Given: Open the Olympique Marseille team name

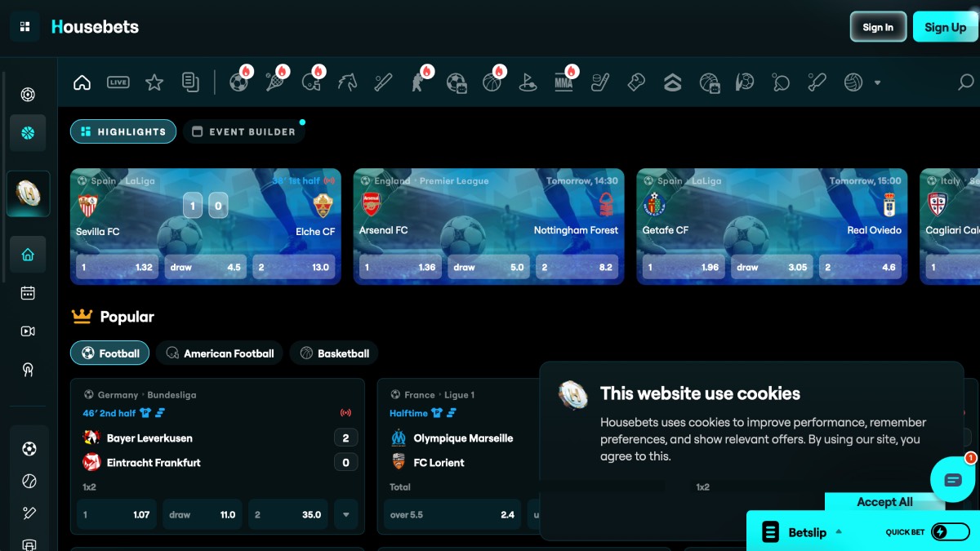Looking at the screenshot, I should [463, 438].
